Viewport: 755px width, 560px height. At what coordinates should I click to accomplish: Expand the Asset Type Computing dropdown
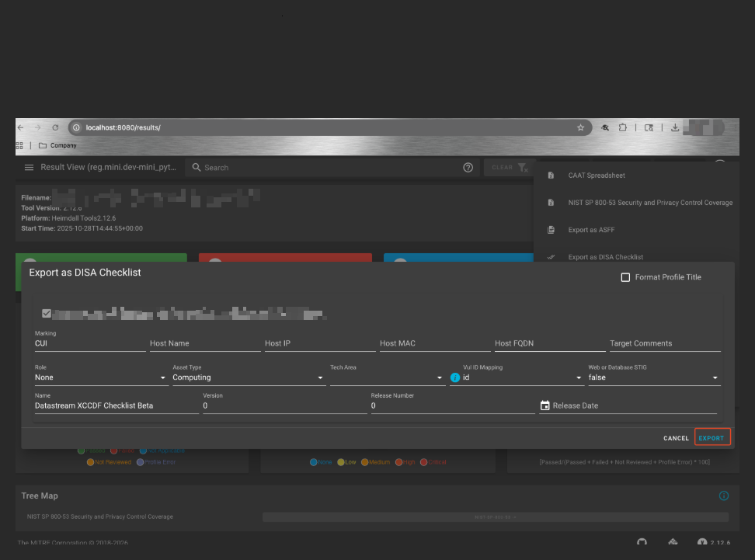(x=247, y=377)
